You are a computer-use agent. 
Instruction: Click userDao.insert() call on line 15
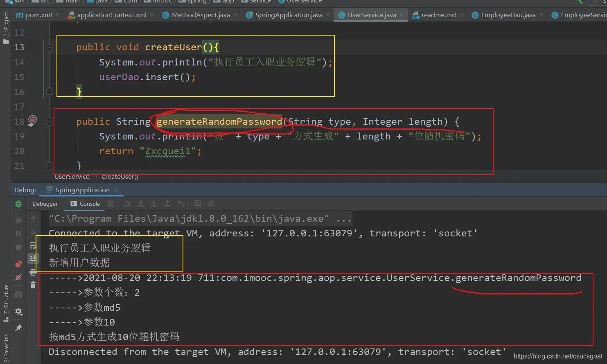click(147, 77)
